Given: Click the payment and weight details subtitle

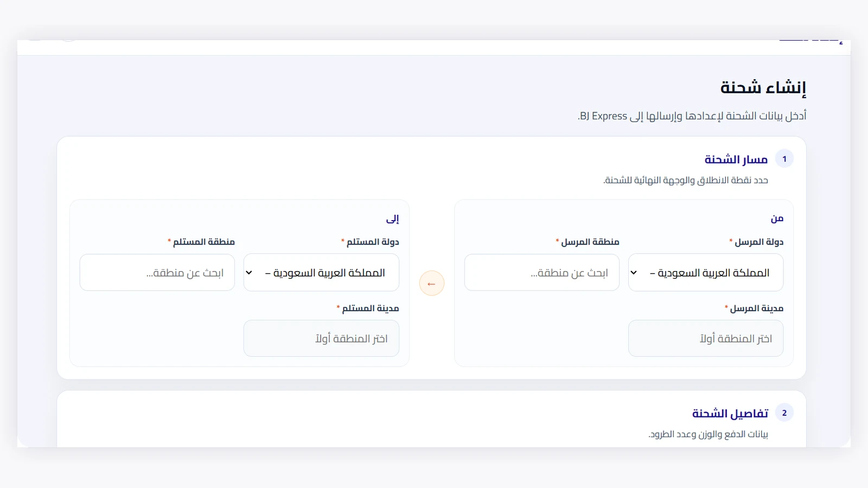Looking at the screenshot, I should coord(708,434).
